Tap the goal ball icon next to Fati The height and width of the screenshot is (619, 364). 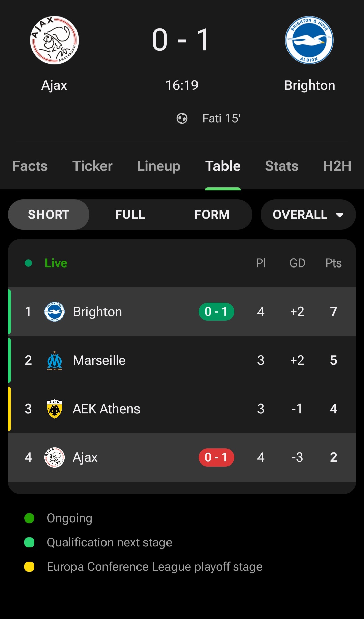click(182, 118)
